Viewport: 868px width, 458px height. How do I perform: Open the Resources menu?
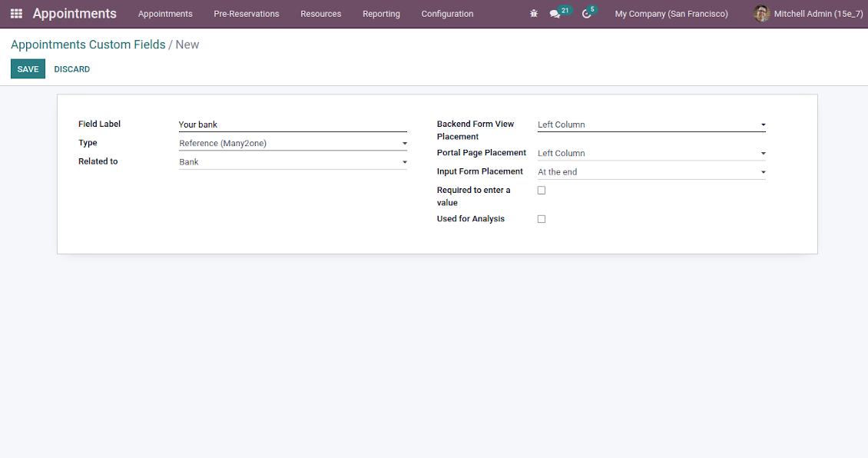(x=320, y=14)
